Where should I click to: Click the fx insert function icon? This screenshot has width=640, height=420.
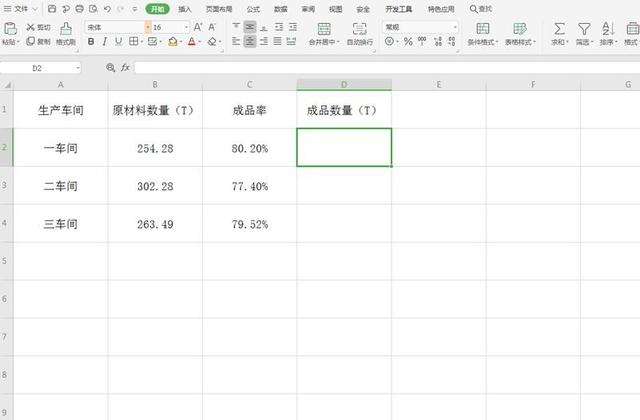pos(125,68)
